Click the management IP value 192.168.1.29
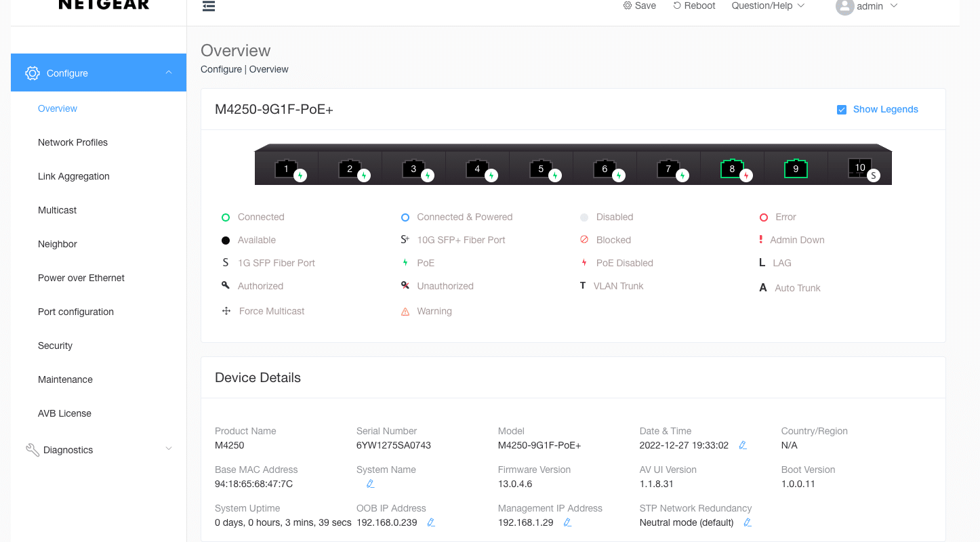Image resolution: width=980 pixels, height=542 pixels. click(526, 522)
